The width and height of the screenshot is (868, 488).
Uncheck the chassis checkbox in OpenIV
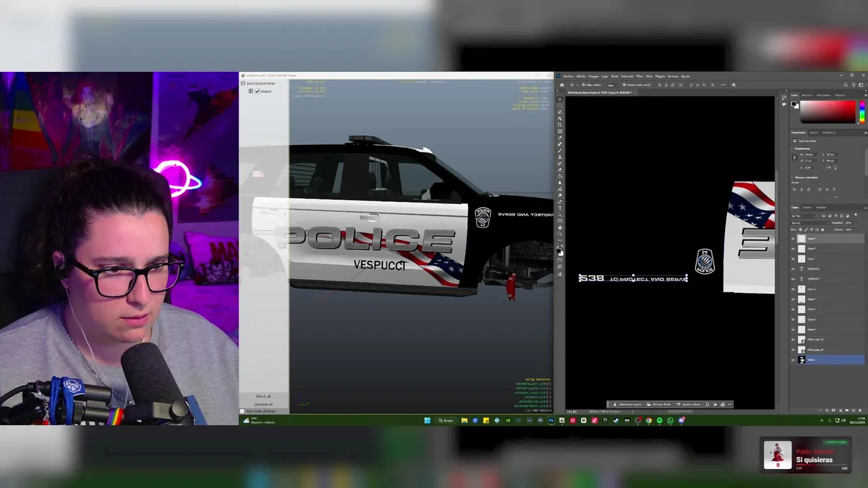[257, 91]
